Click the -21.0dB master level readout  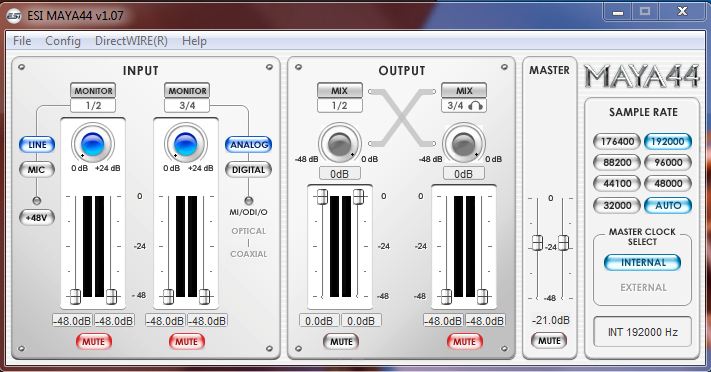pos(550,320)
